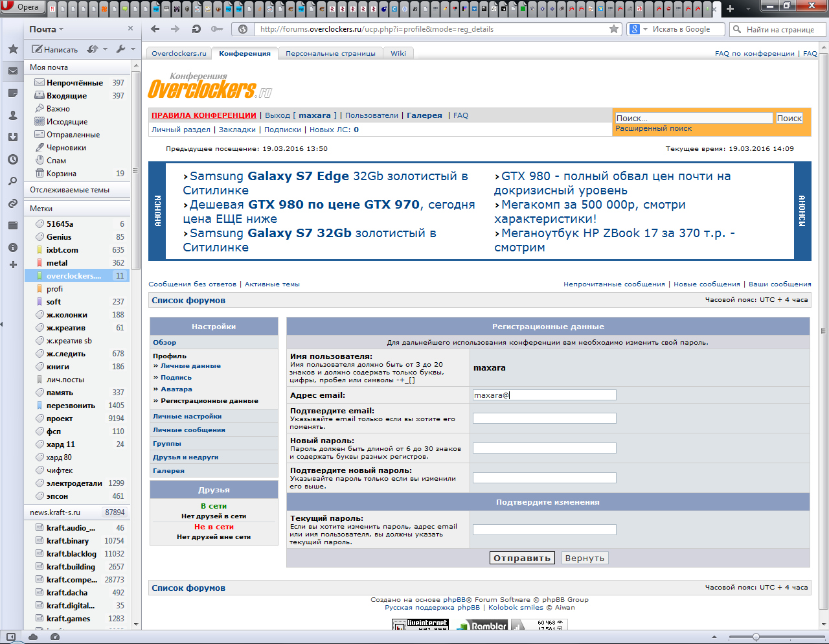This screenshot has height=644, width=829.
Task: Expand the Отслеживаемые темы section
Action: [78, 190]
